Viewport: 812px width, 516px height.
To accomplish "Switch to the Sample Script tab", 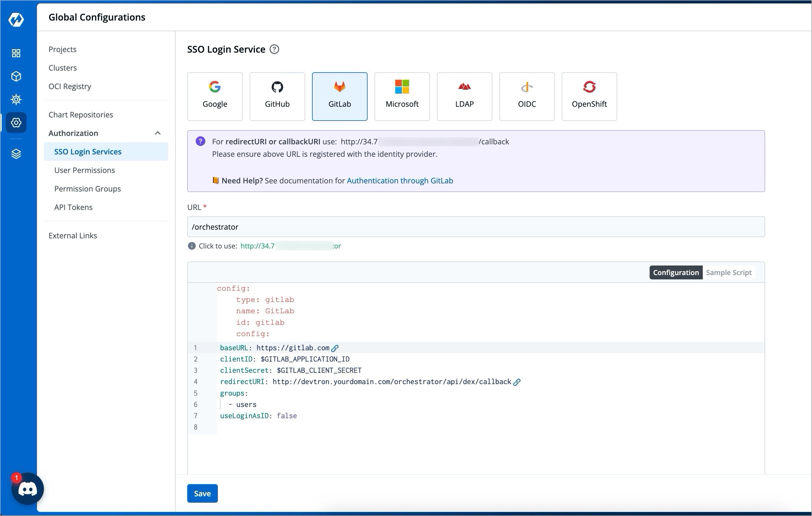I will point(729,272).
